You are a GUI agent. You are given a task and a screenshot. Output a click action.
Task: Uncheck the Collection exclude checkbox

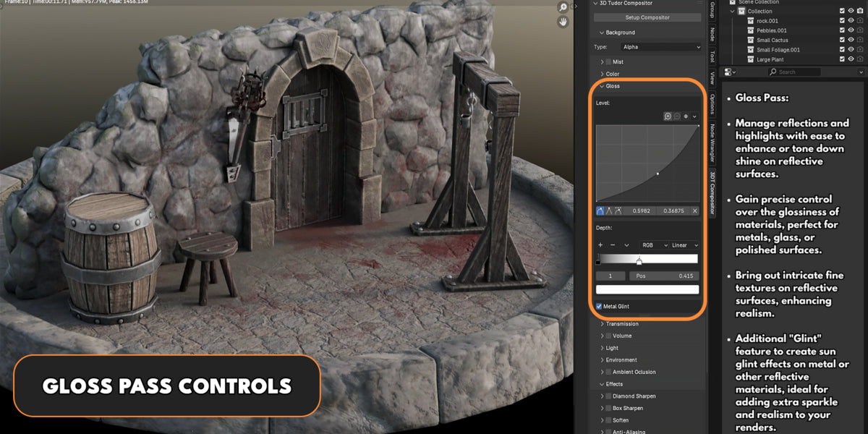pyautogui.click(x=842, y=12)
